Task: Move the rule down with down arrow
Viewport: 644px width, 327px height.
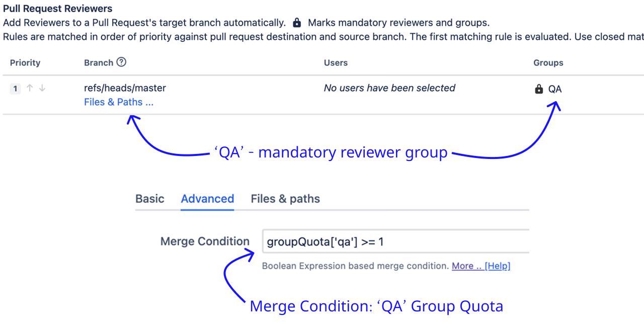Action: pos(42,88)
